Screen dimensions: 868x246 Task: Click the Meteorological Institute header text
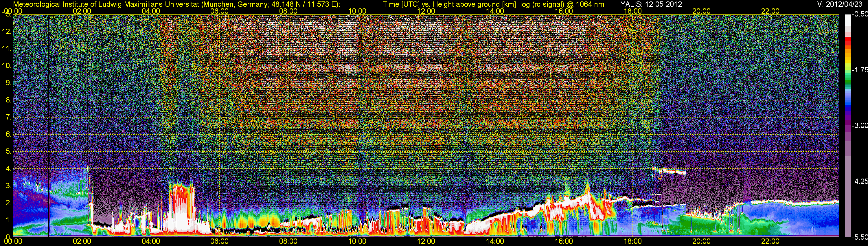(176, 4)
